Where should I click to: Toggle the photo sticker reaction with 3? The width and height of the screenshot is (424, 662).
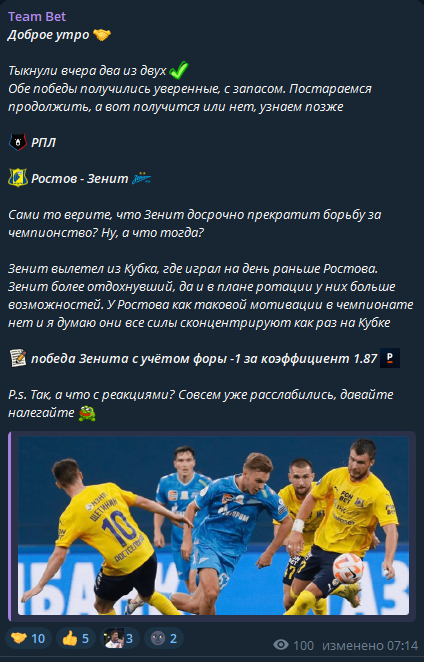(120, 638)
